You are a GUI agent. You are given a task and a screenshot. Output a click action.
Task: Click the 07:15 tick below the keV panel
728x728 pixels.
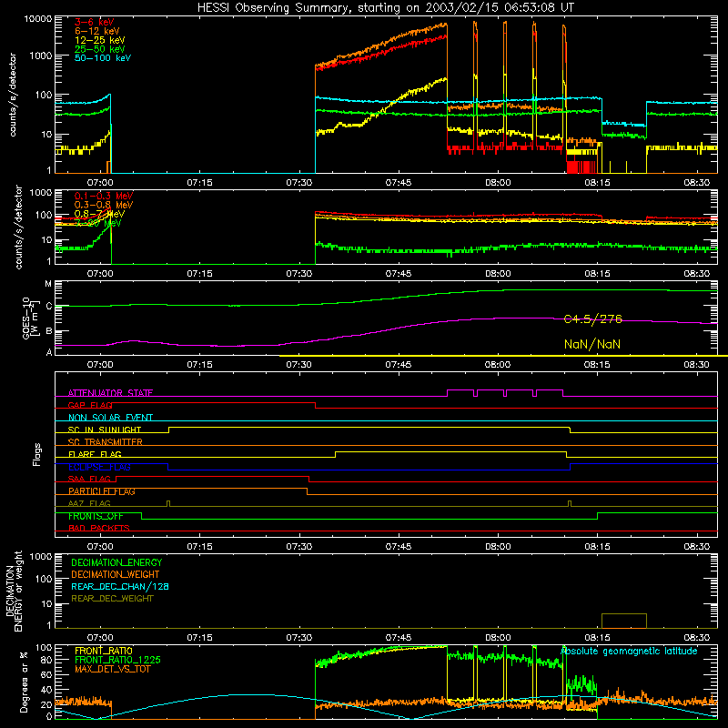coord(199,183)
